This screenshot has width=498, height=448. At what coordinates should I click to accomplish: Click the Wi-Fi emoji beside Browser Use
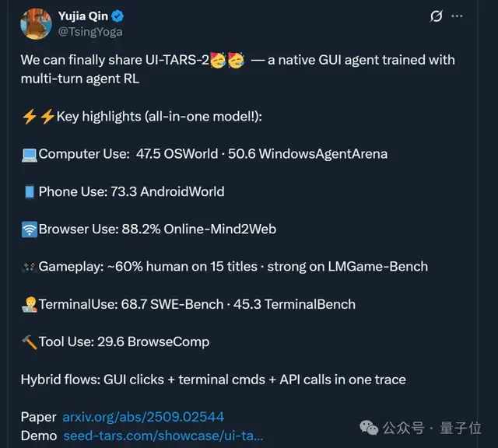(x=29, y=229)
